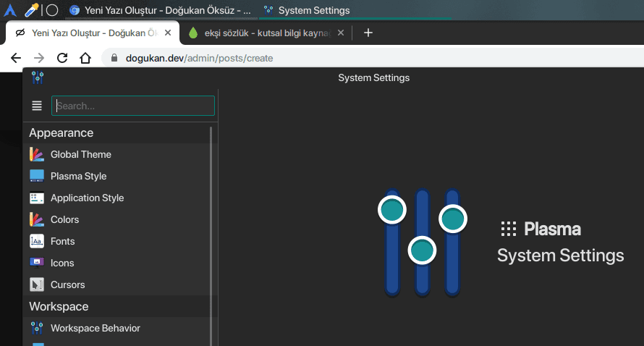Click the sidebar vertical scrollbar
This screenshot has height=346, width=644.
[211, 236]
